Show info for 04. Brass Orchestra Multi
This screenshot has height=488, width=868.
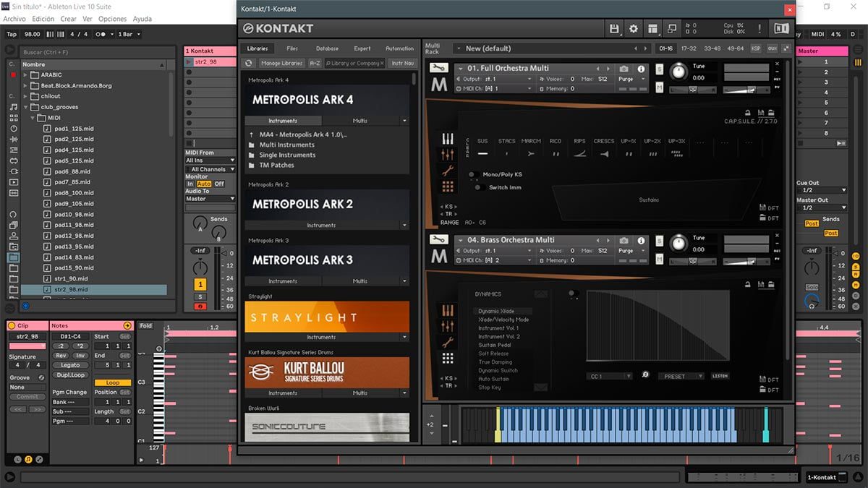[x=641, y=240]
